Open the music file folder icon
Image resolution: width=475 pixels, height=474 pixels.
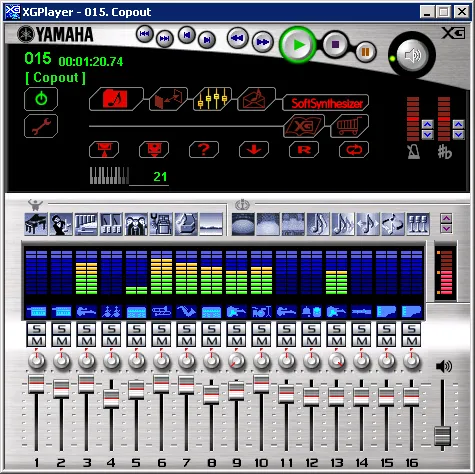click(116, 99)
